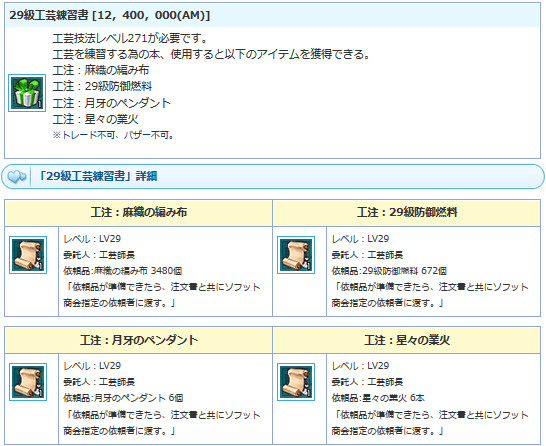The image size is (546, 446).
Task: Click the scroll icon for 月牙のペンダント
Action: pos(28,382)
